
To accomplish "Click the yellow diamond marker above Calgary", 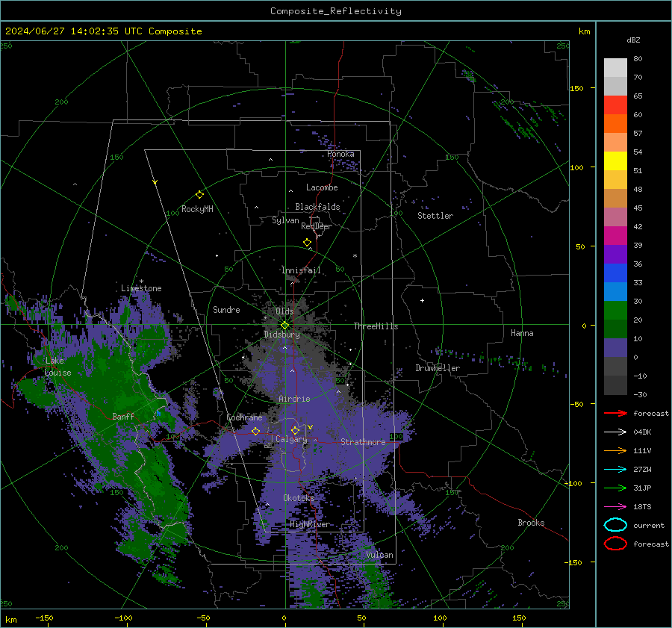I will 295,430.
